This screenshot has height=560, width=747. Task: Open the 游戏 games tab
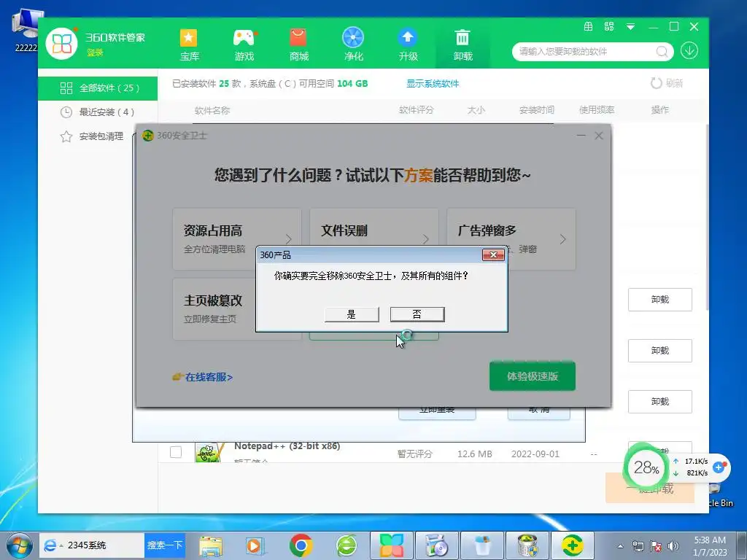[x=244, y=44]
